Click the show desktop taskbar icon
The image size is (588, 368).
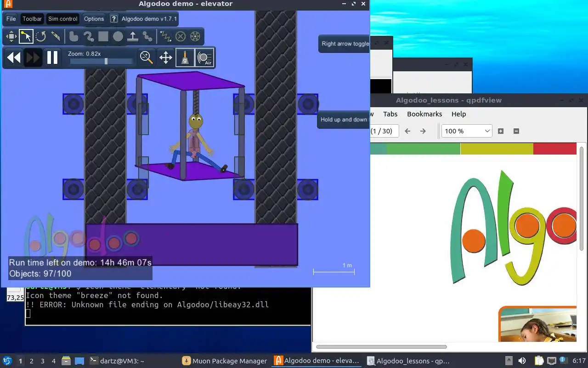[x=79, y=361]
